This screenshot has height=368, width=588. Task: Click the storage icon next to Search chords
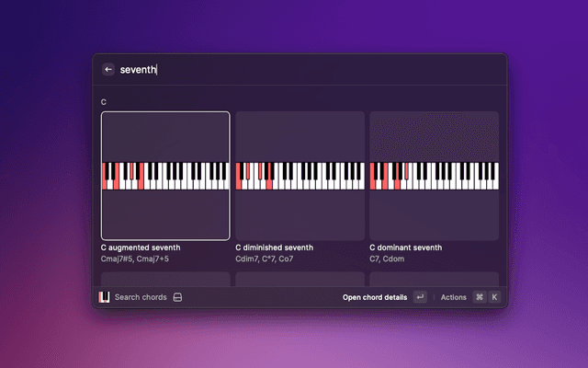point(178,297)
